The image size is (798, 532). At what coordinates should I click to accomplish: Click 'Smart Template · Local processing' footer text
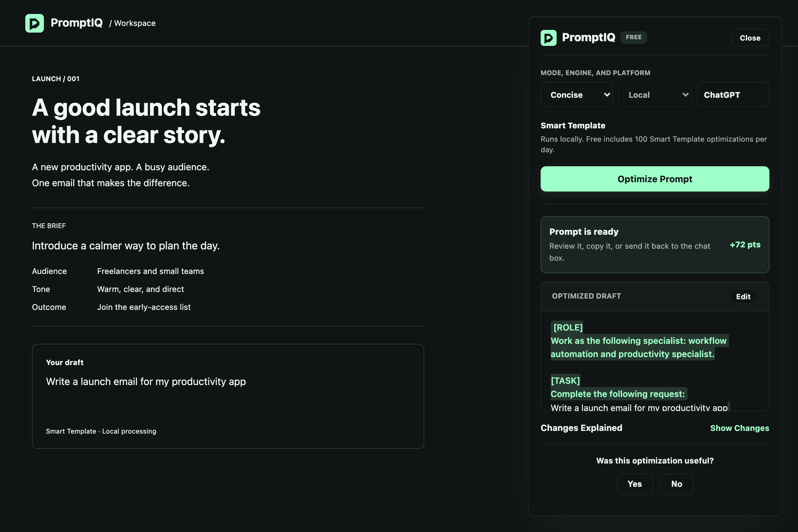pos(101,431)
